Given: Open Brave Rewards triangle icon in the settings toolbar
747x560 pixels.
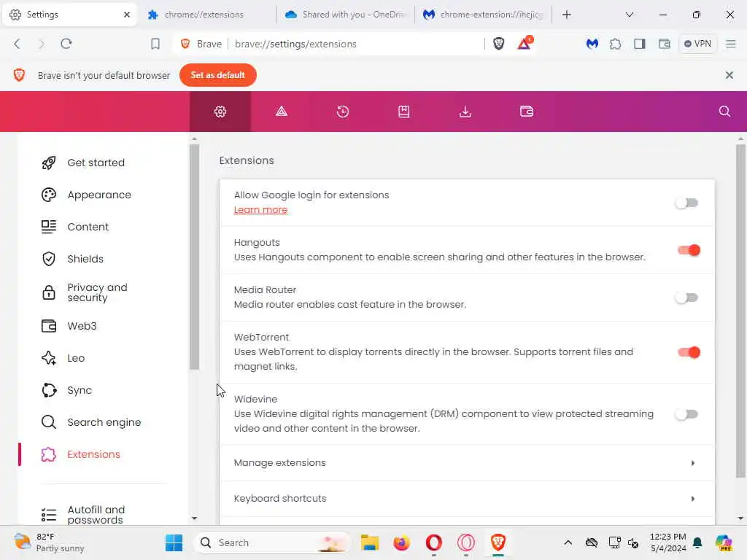Looking at the screenshot, I should [x=281, y=112].
